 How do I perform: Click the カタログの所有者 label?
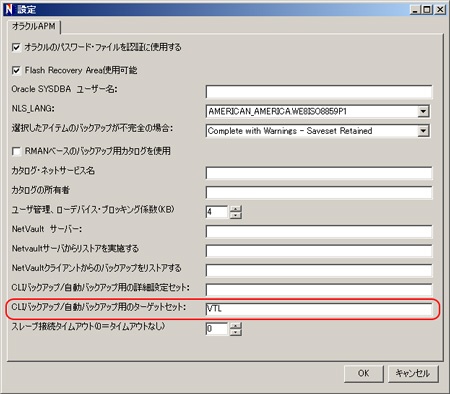(41, 190)
